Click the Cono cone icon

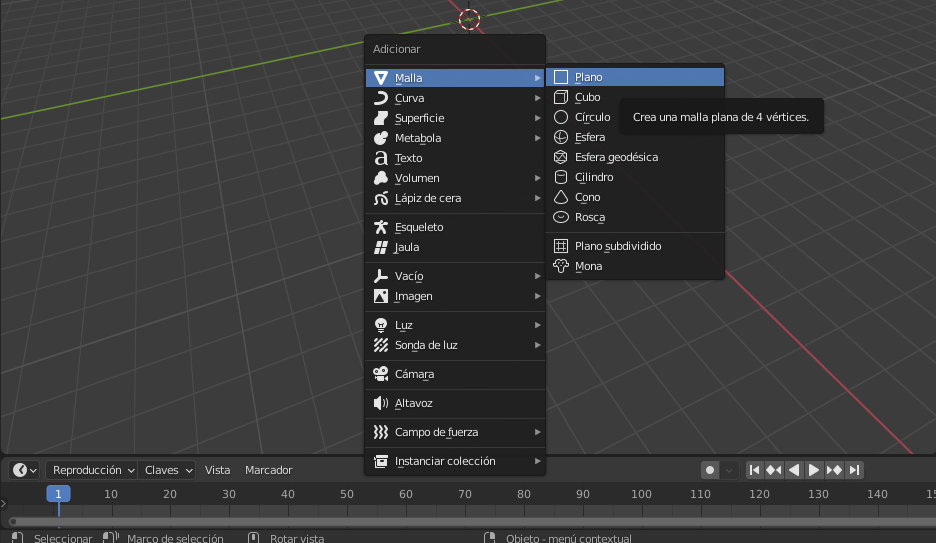pyautogui.click(x=561, y=197)
